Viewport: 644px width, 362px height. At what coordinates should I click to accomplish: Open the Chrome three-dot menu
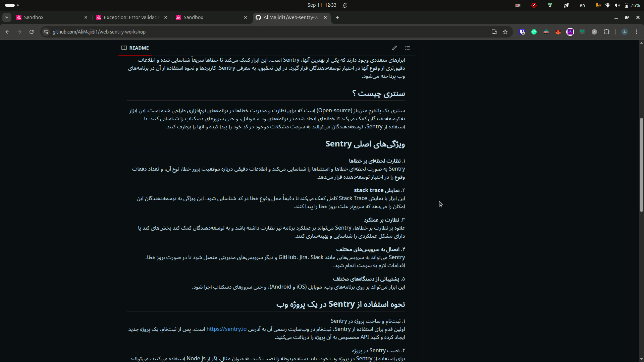pyautogui.click(x=637, y=32)
